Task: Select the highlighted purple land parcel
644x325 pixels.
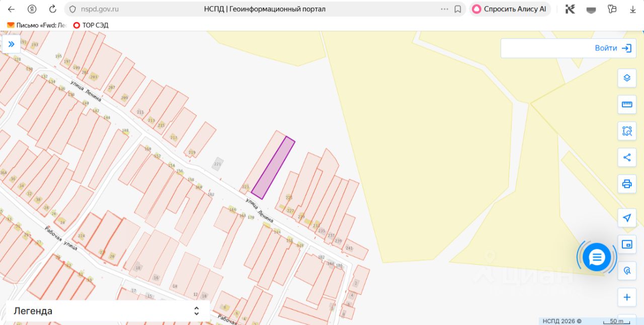Action: [273, 168]
